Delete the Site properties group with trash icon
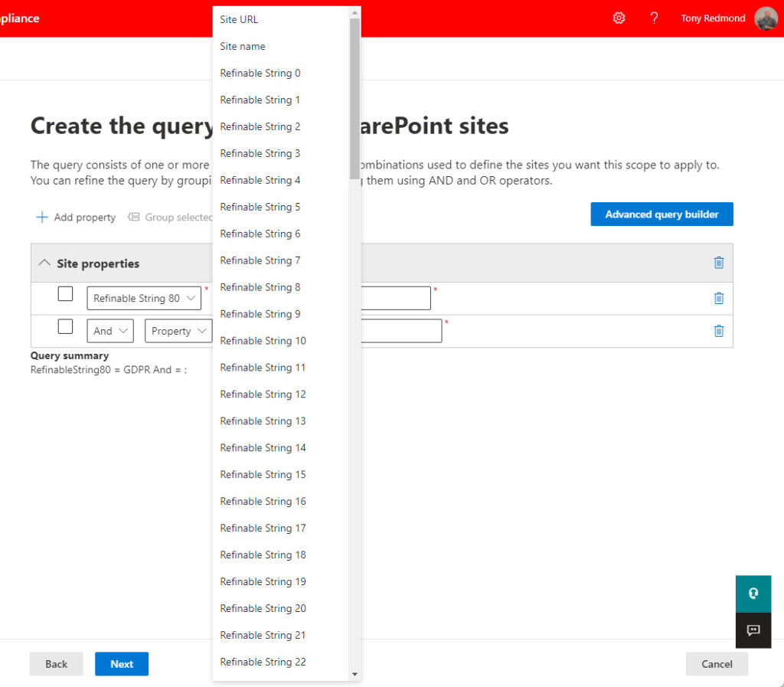 point(718,263)
